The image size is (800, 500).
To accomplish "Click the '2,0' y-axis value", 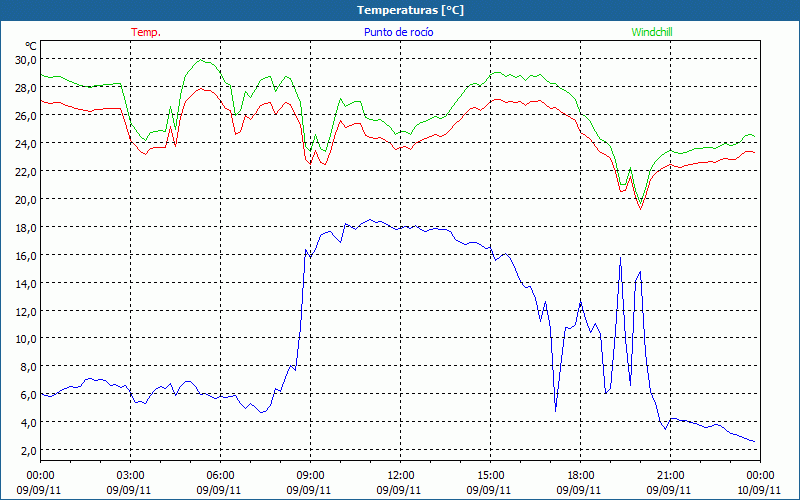I will click(x=29, y=451).
